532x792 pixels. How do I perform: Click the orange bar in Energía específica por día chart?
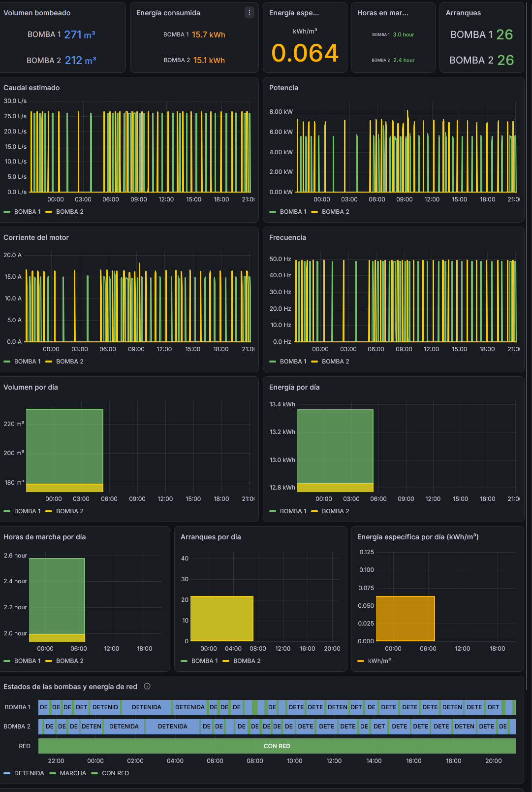(x=406, y=619)
